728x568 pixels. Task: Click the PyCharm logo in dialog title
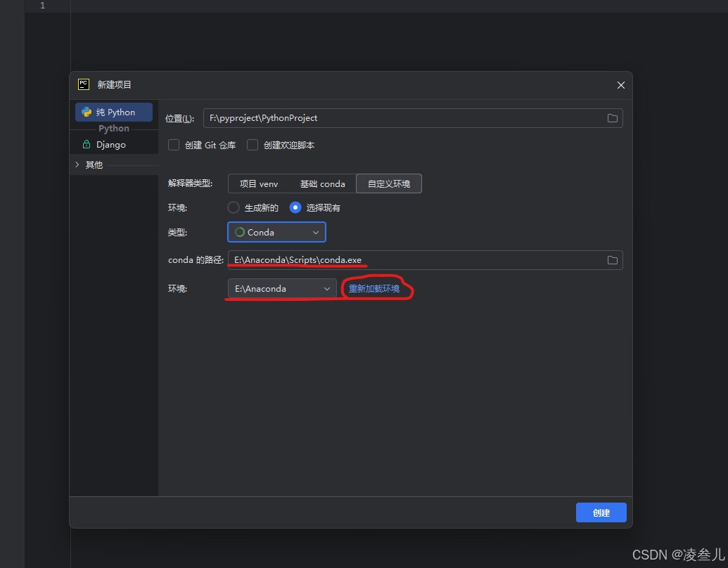click(x=84, y=84)
